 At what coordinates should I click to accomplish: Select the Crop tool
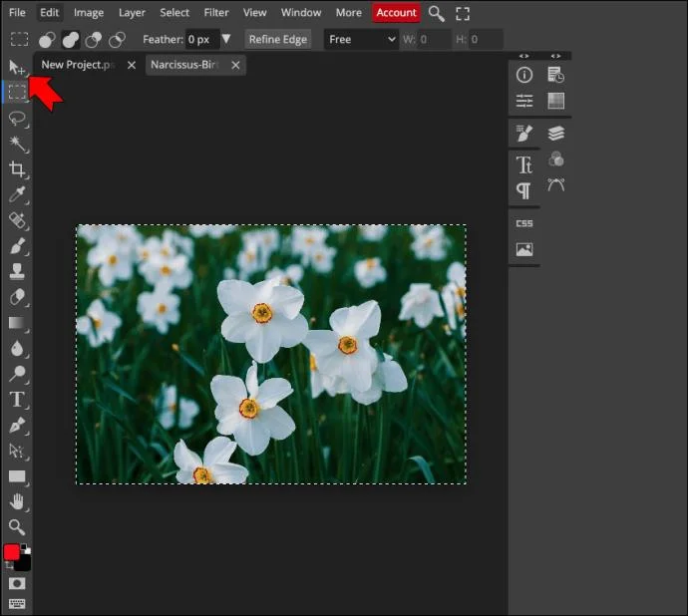point(17,168)
